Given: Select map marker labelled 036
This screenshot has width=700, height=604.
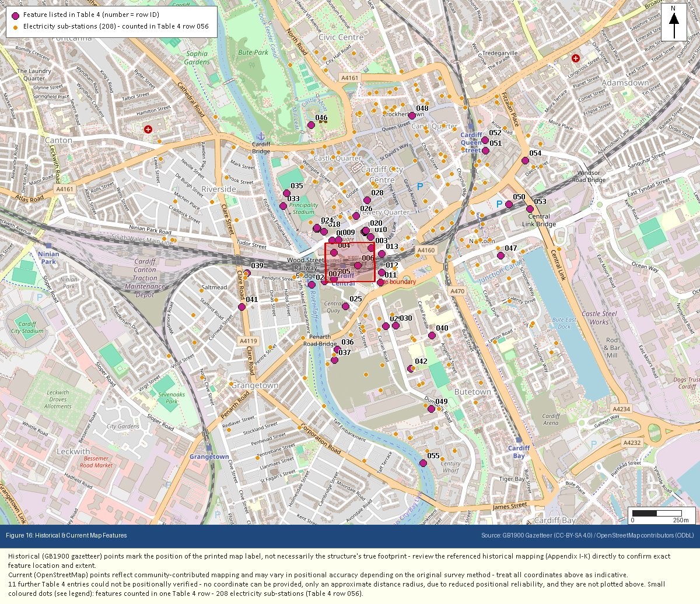Looking at the screenshot, I should [337, 349].
